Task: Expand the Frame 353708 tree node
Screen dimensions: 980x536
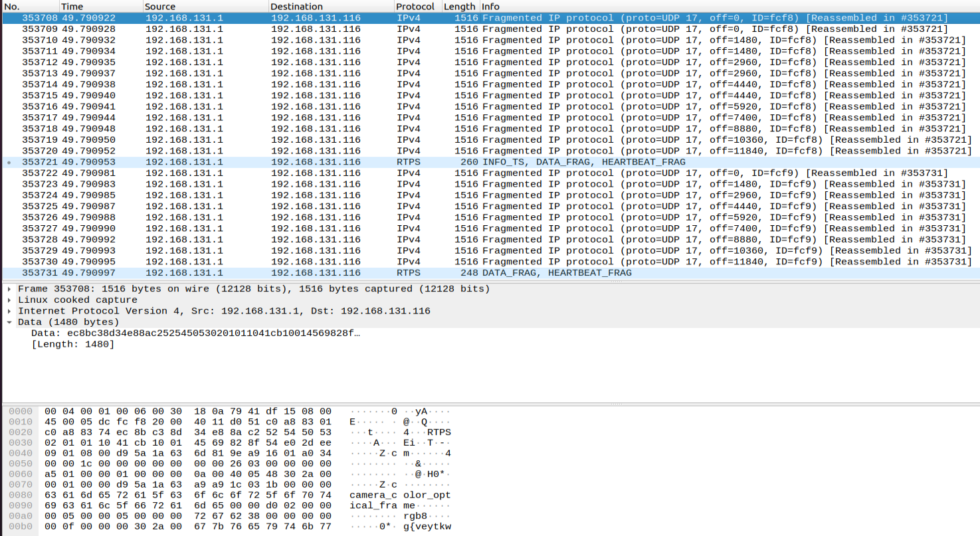Action: 9,289
